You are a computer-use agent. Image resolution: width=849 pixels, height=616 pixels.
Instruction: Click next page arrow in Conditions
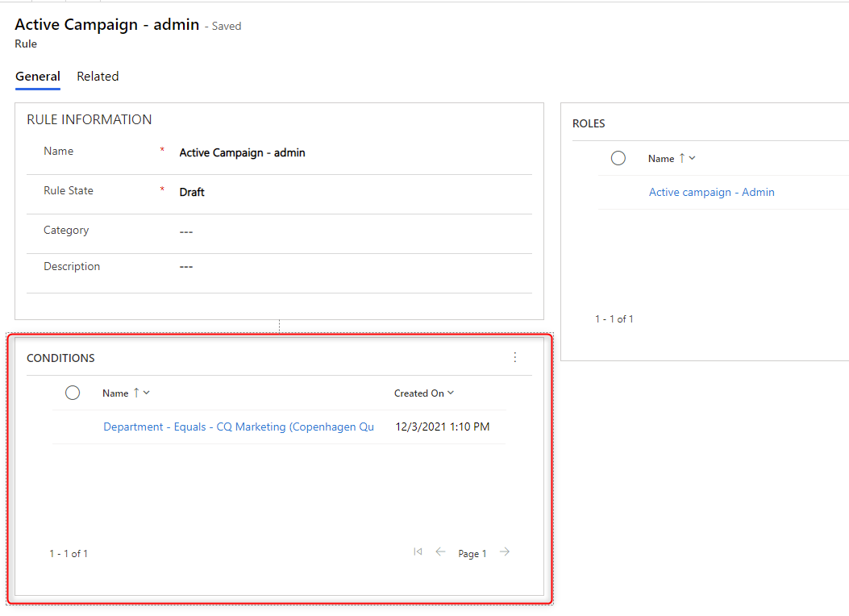[x=505, y=552]
